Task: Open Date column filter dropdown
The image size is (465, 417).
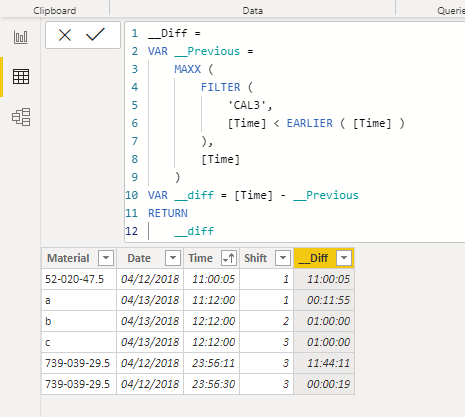Action: [173, 258]
